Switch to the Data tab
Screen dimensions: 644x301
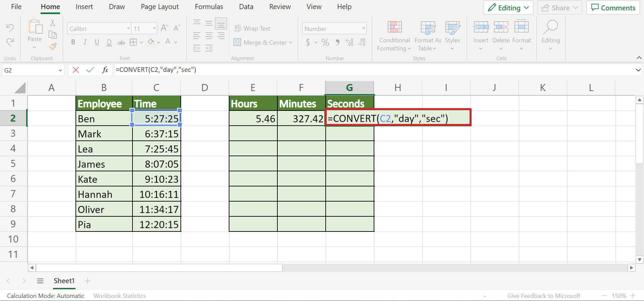[x=246, y=7]
